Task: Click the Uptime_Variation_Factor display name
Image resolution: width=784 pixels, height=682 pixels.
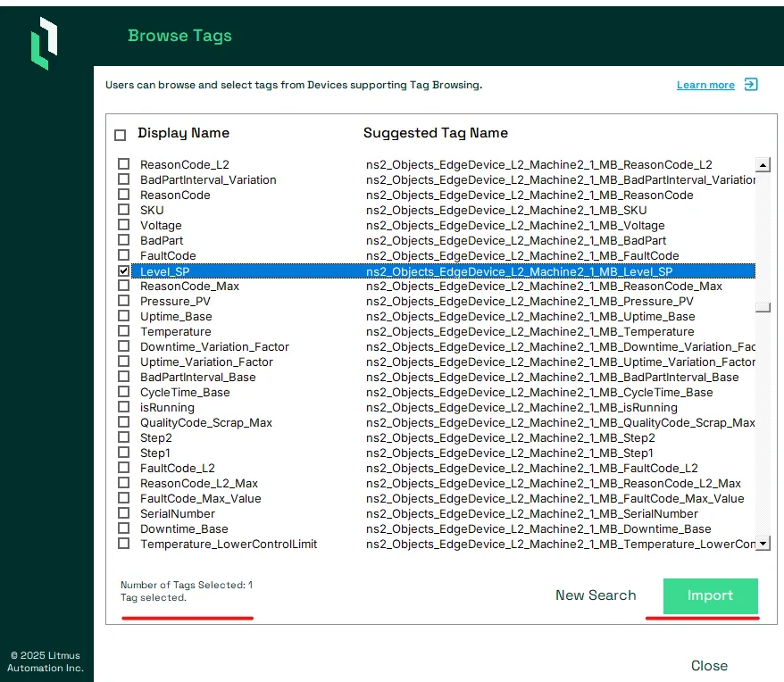Action: tap(206, 362)
